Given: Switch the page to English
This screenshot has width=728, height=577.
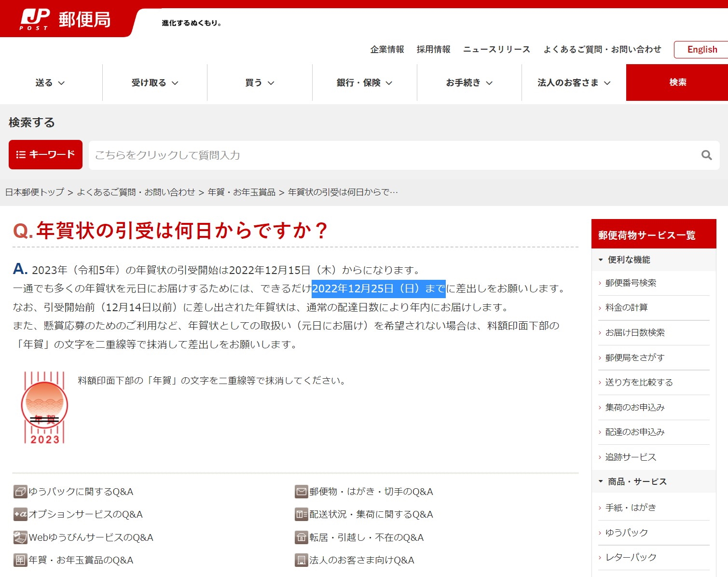Looking at the screenshot, I should click(701, 49).
